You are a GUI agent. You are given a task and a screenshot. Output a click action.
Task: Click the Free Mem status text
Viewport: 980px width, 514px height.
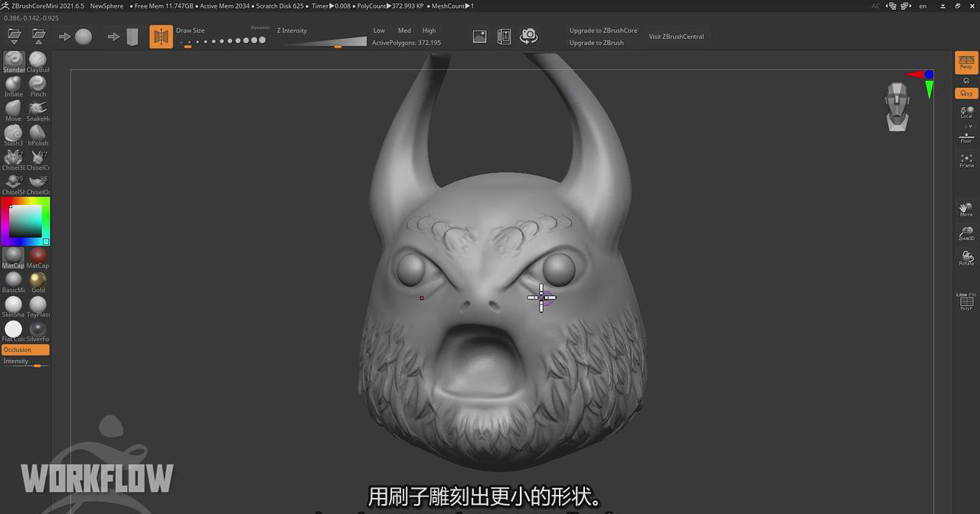click(162, 6)
